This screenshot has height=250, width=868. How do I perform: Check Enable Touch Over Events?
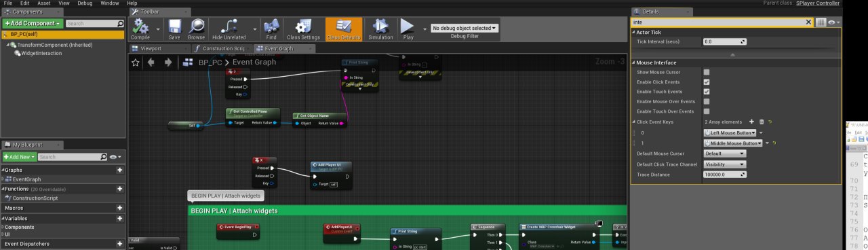706,111
